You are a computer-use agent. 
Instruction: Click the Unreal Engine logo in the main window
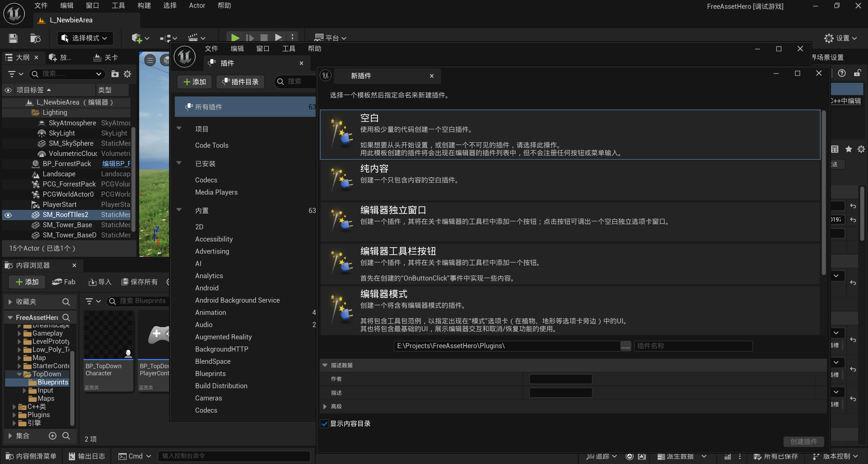tap(14, 14)
